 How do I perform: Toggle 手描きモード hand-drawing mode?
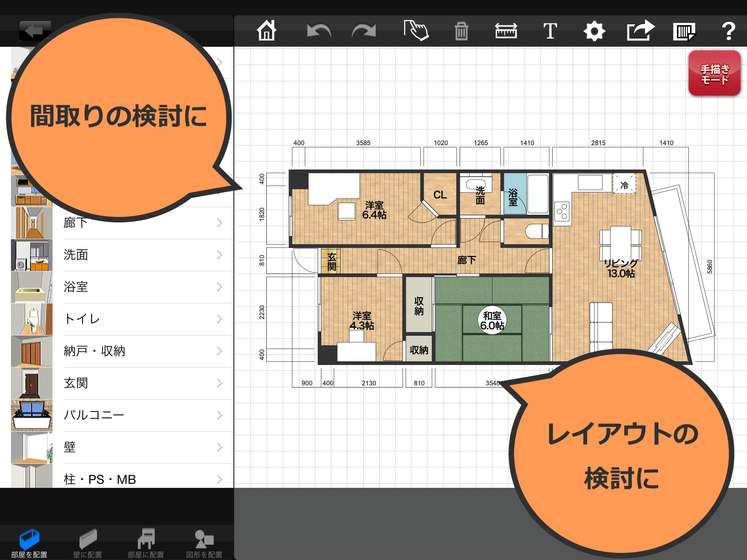click(714, 73)
